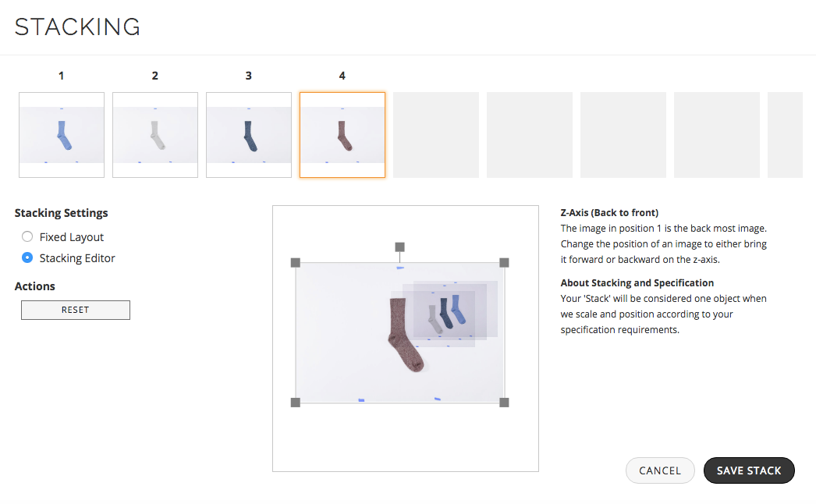Select the brown sock thumbnail in position 4

point(342,135)
